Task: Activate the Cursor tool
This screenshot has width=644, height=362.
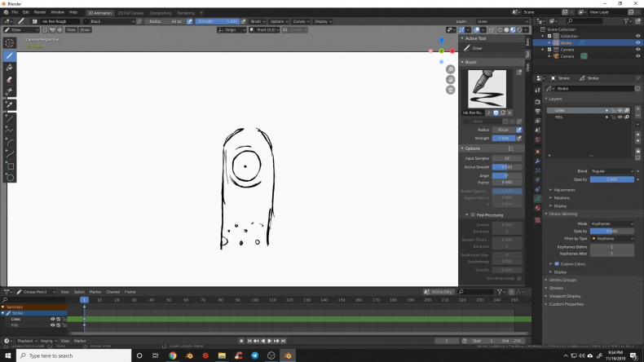Action: pyautogui.click(x=10, y=42)
